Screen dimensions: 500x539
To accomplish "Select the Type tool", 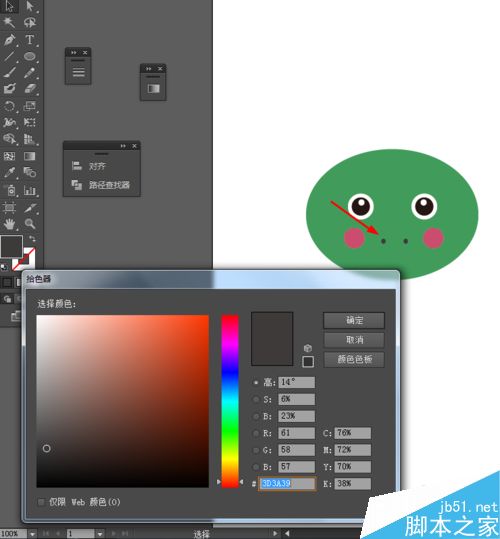I will [x=30, y=40].
